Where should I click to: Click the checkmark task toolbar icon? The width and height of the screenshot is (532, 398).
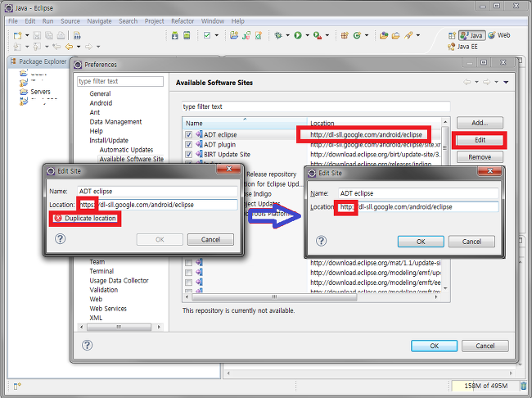pos(207,35)
